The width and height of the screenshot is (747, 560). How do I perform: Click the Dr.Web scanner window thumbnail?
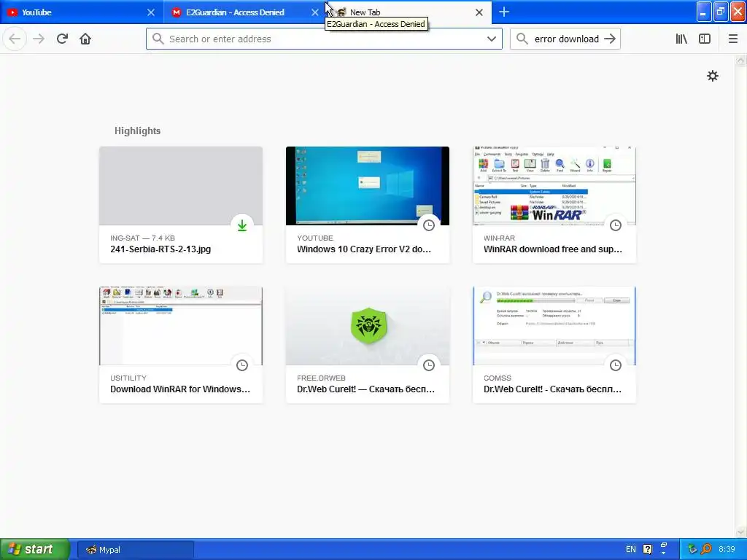(554, 326)
